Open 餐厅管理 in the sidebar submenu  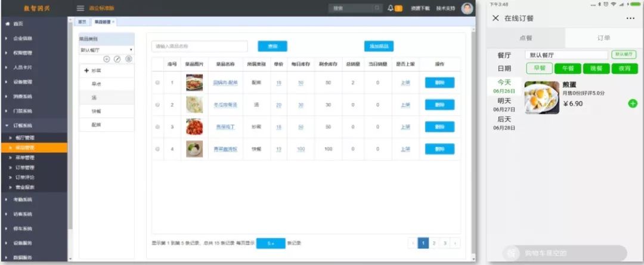[25, 137]
